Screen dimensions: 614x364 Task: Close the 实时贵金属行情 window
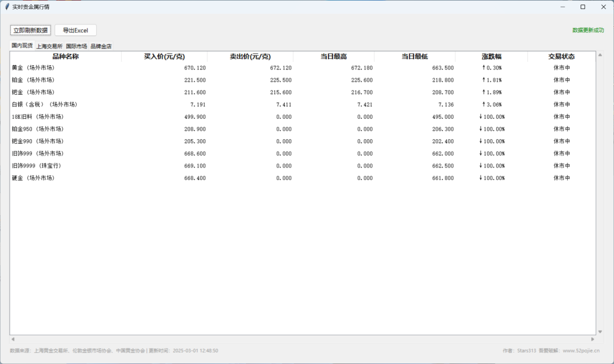603,7
